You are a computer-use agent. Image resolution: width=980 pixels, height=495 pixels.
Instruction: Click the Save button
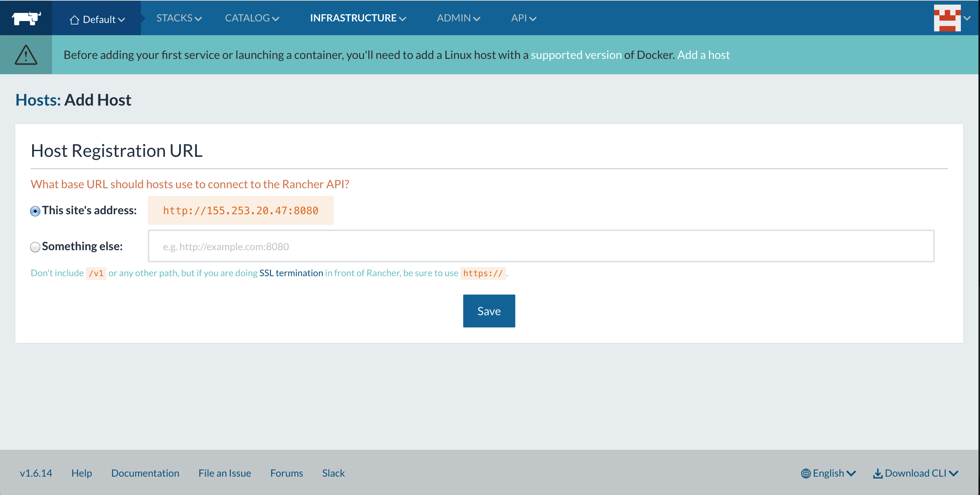(489, 311)
